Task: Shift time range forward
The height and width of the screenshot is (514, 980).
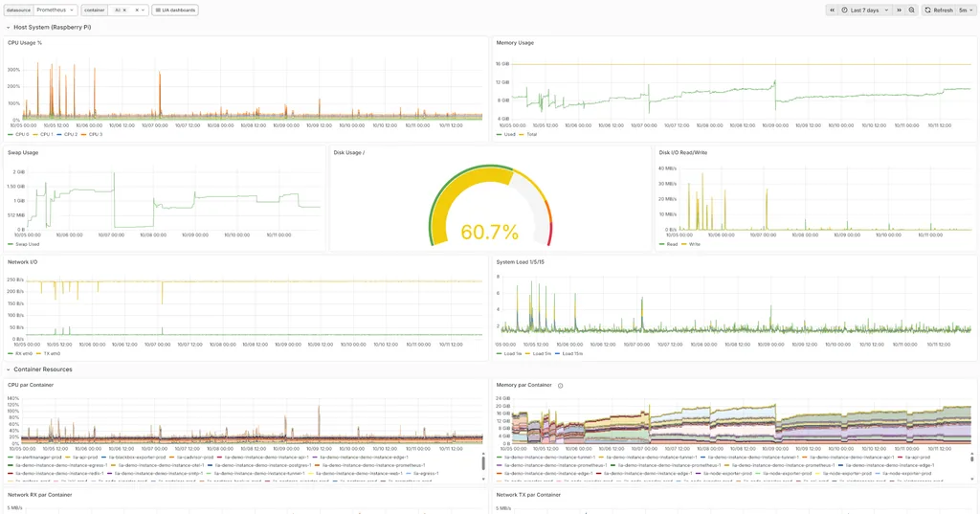Action: click(899, 10)
